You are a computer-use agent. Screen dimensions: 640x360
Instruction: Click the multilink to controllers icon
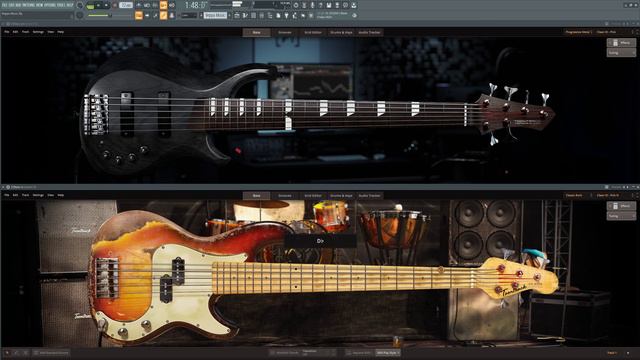(171, 16)
